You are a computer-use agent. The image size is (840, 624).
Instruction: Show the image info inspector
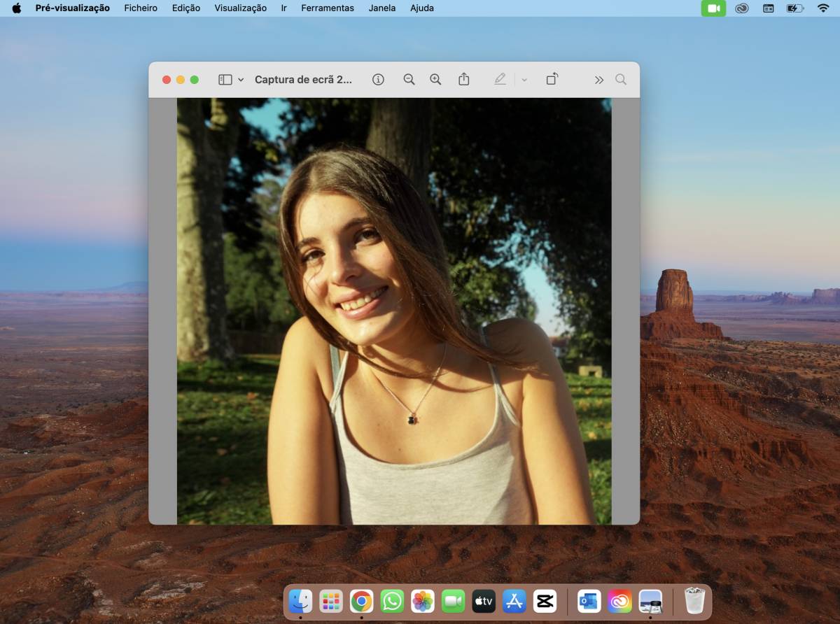[378, 80]
